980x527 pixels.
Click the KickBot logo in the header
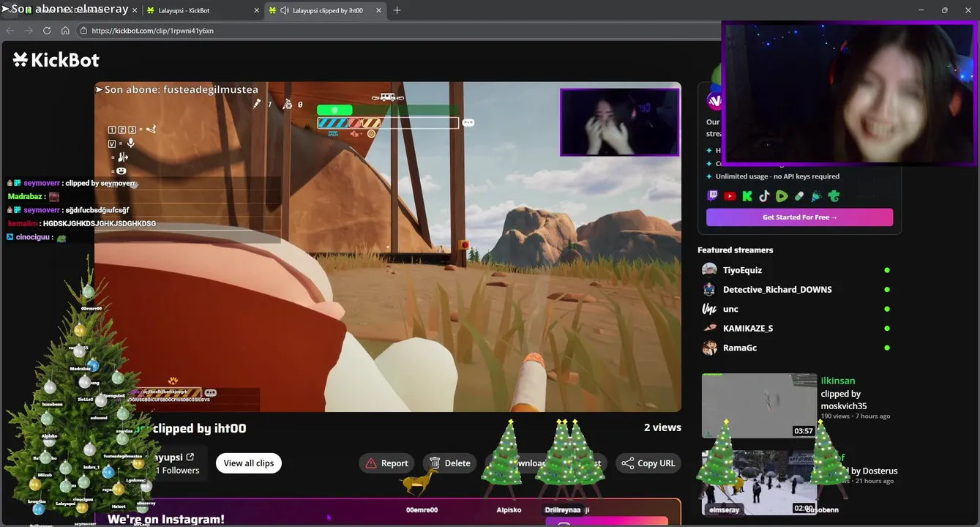pos(56,60)
